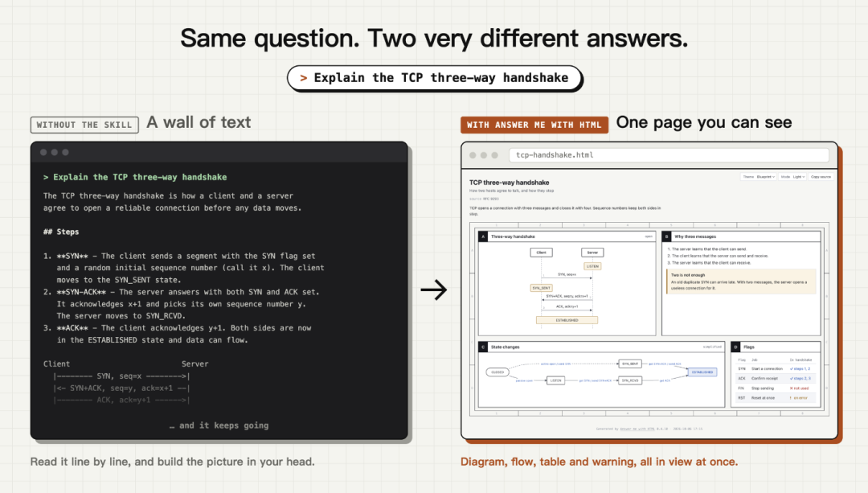Click the 'One page you can see' heading
The image size is (868, 493).
pyautogui.click(x=704, y=122)
